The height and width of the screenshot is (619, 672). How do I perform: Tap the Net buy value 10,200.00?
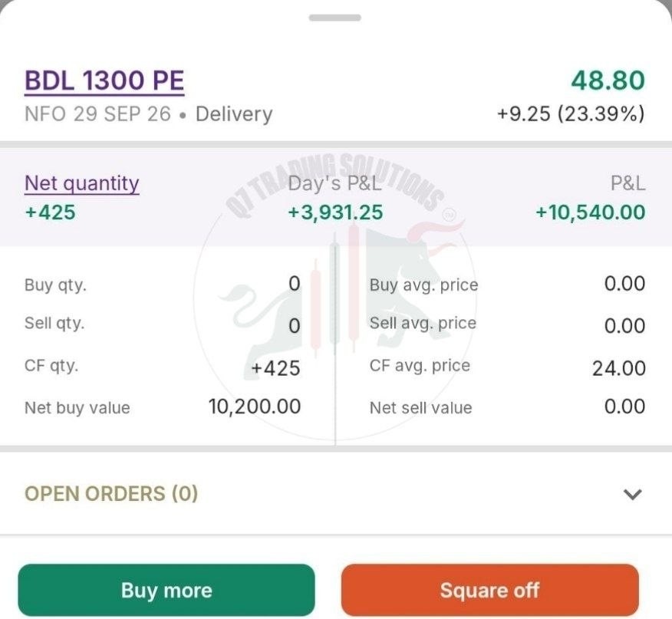click(255, 407)
